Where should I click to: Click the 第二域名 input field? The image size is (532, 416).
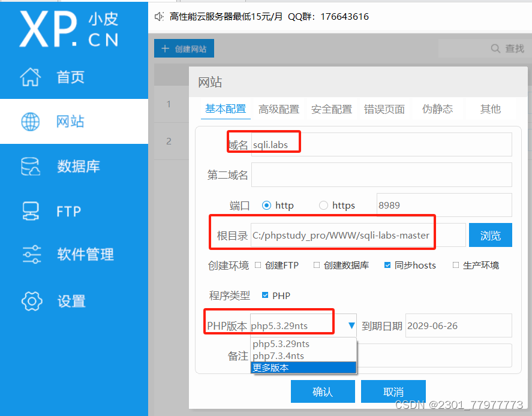(x=381, y=174)
